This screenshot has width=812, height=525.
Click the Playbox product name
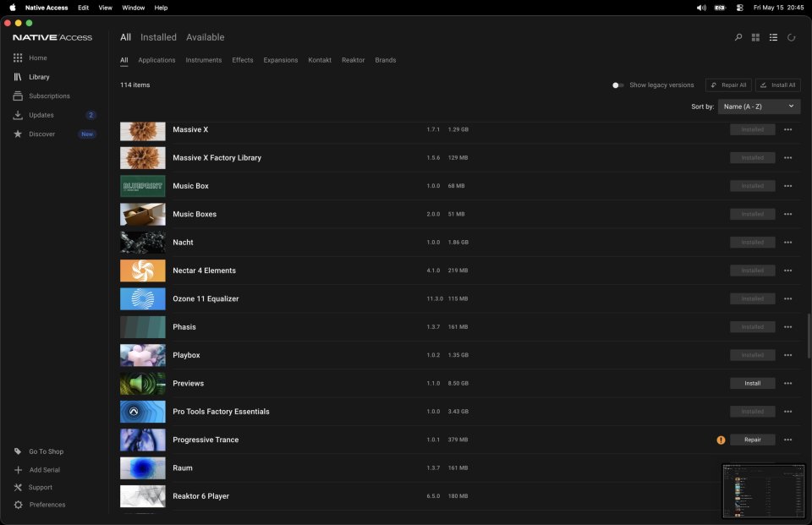pos(186,355)
